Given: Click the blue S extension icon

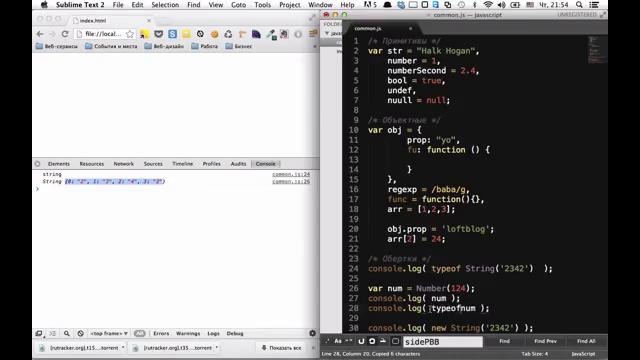Looking at the screenshot, I should point(172,34).
